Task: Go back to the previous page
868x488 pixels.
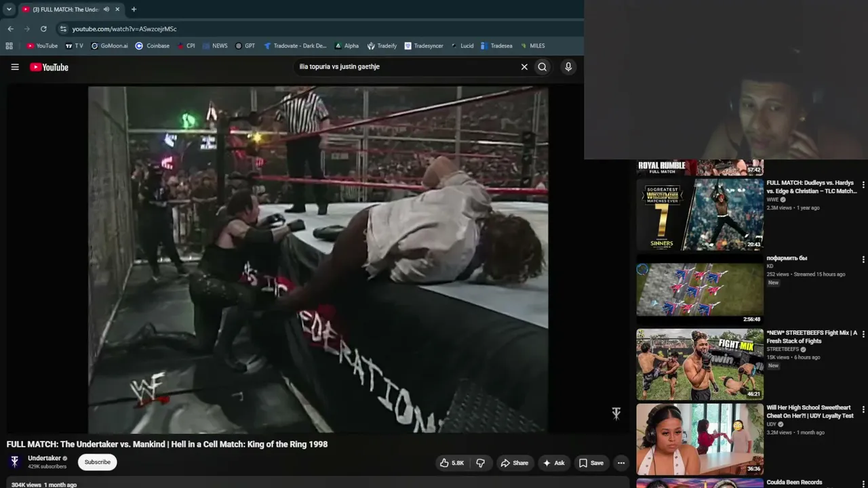Action: (x=10, y=29)
